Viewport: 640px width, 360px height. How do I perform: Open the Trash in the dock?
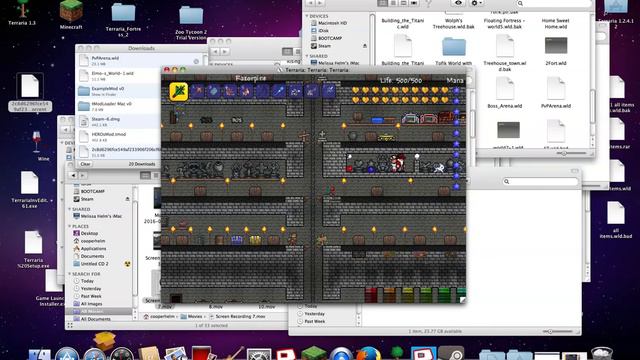tap(602, 353)
